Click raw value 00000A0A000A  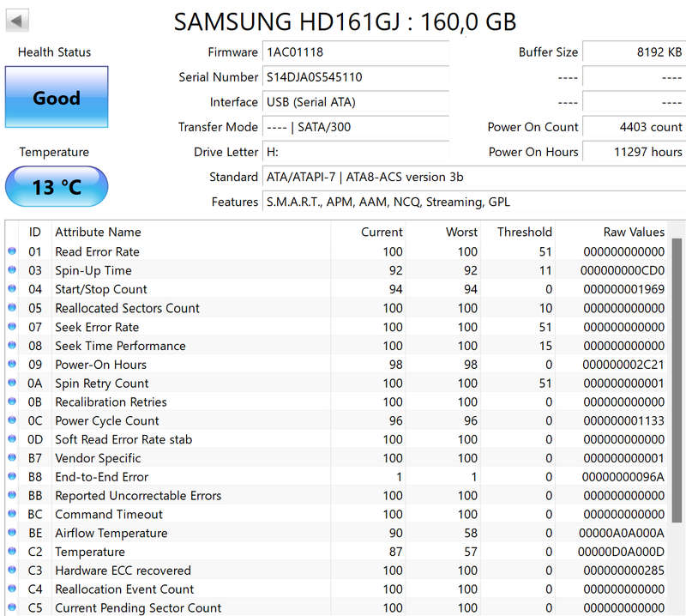tap(622, 533)
